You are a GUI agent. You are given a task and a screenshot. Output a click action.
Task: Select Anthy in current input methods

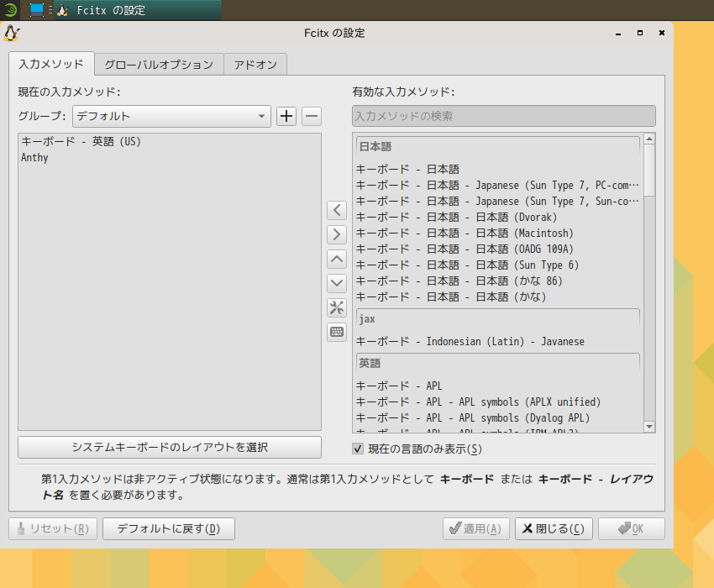click(170, 158)
